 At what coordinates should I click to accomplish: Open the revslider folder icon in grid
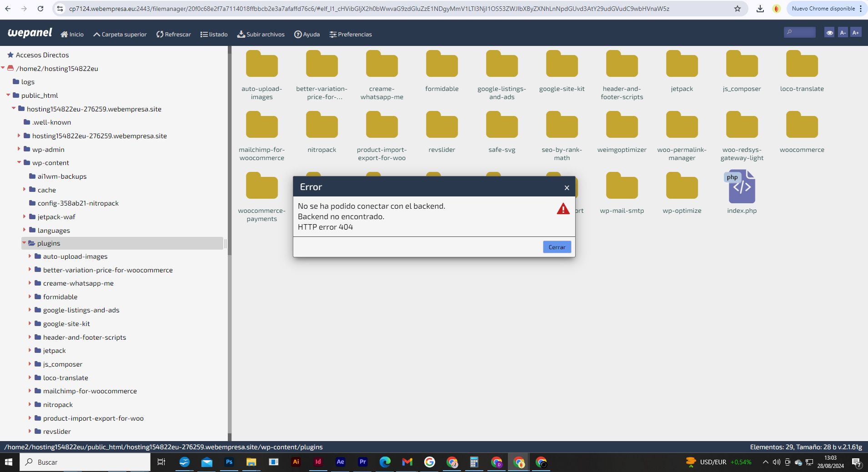coord(442,125)
